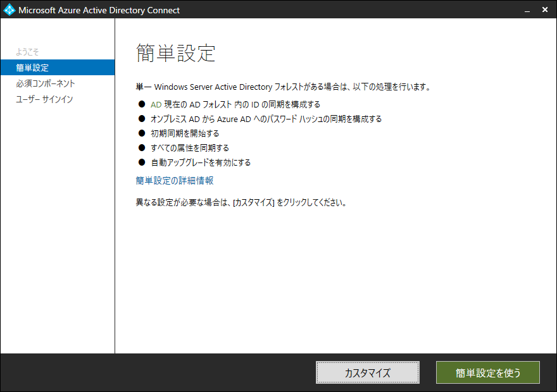Viewport: 557px width, 392px height.
Task: Click the line starting 単一 Windows Server Active Directory
Action: click(283, 87)
